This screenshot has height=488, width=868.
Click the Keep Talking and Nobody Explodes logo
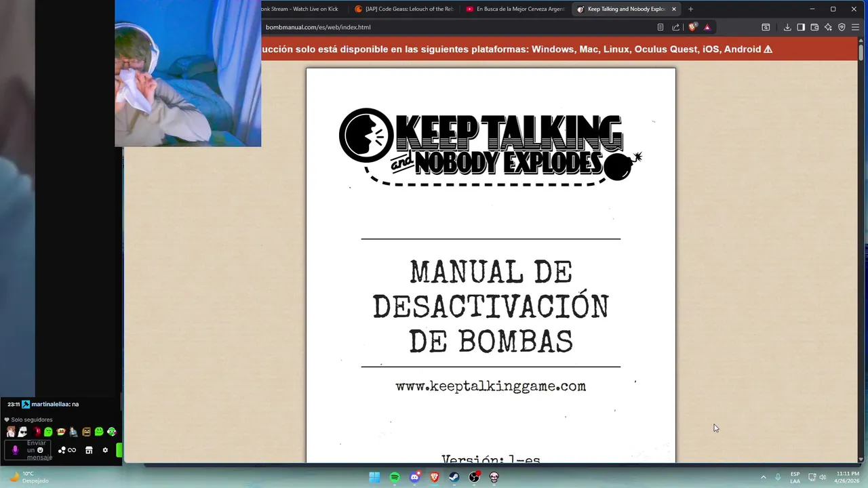pyautogui.click(x=490, y=146)
